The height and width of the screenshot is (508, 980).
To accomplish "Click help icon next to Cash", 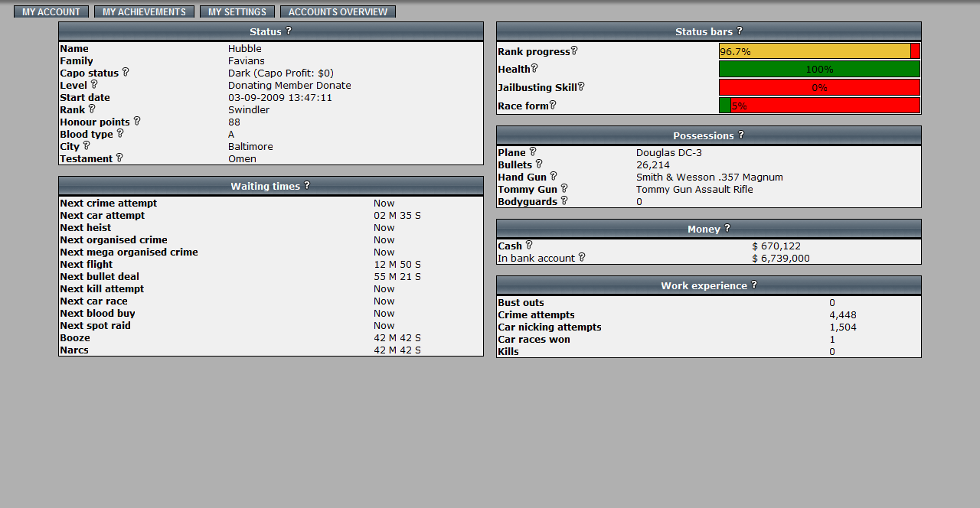I will coord(529,246).
